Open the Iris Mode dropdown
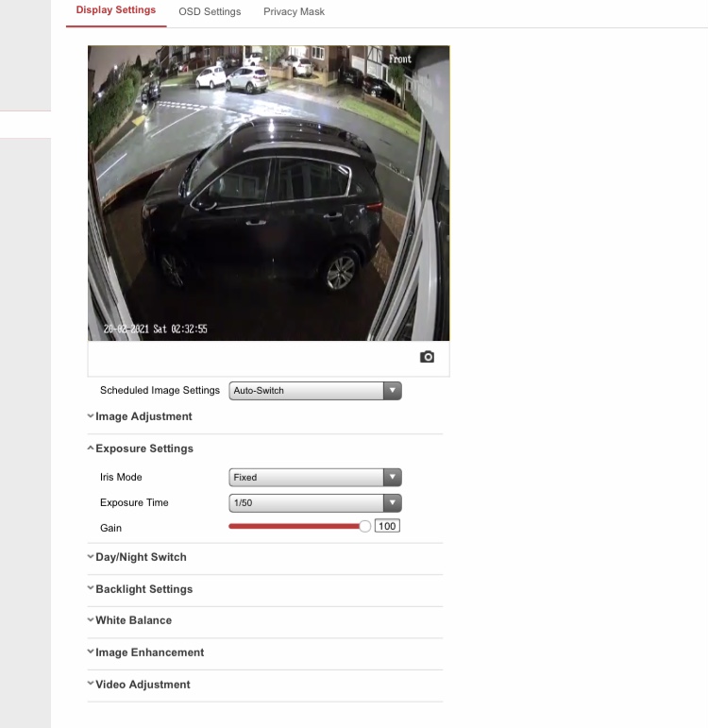Screen dimensions: 708x728 [x=315, y=478]
